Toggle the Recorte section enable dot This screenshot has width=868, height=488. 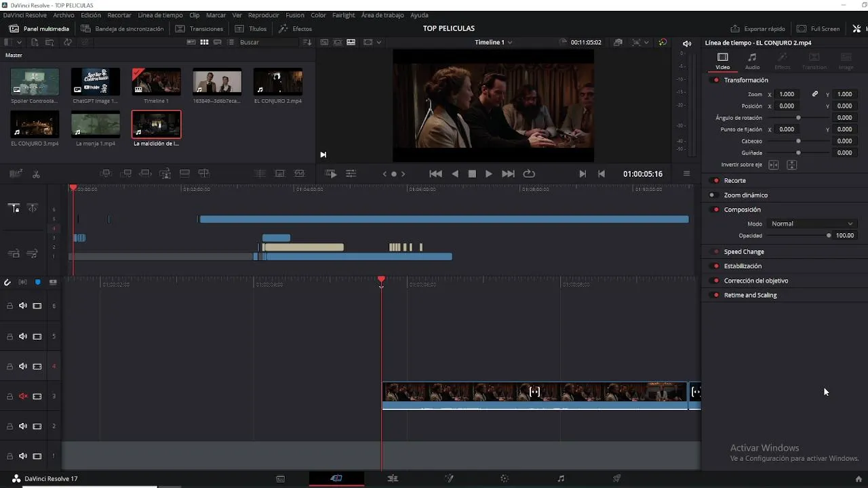pos(716,181)
